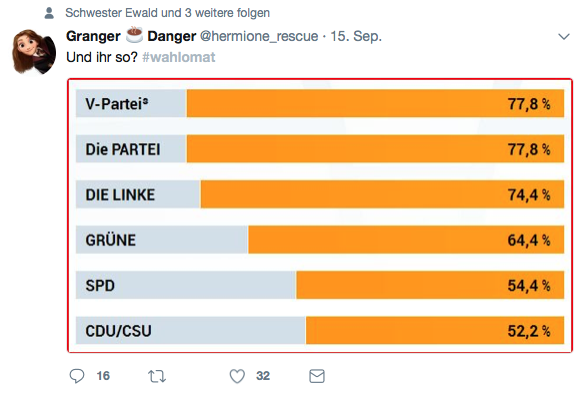Click the CDU/CSU label in chart
Image resolution: width=581 pixels, height=393 pixels.
click(119, 331)
